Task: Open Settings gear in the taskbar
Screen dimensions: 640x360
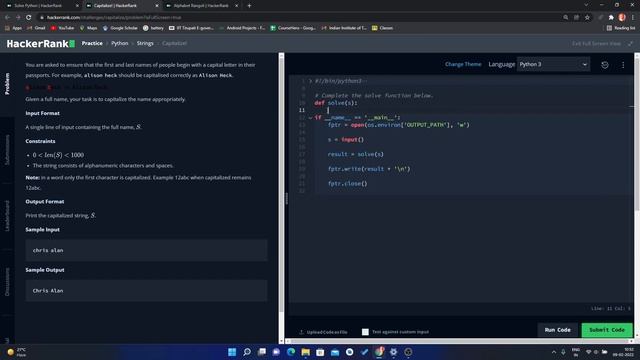Action: 393,352
